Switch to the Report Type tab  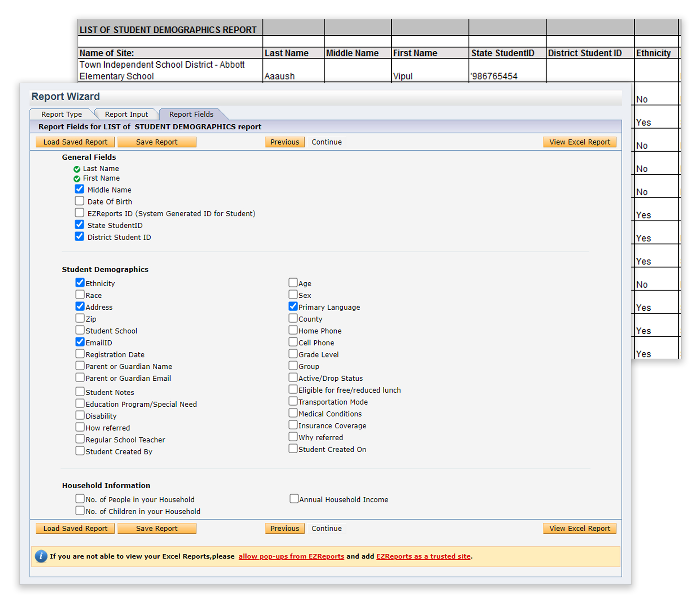61,115
